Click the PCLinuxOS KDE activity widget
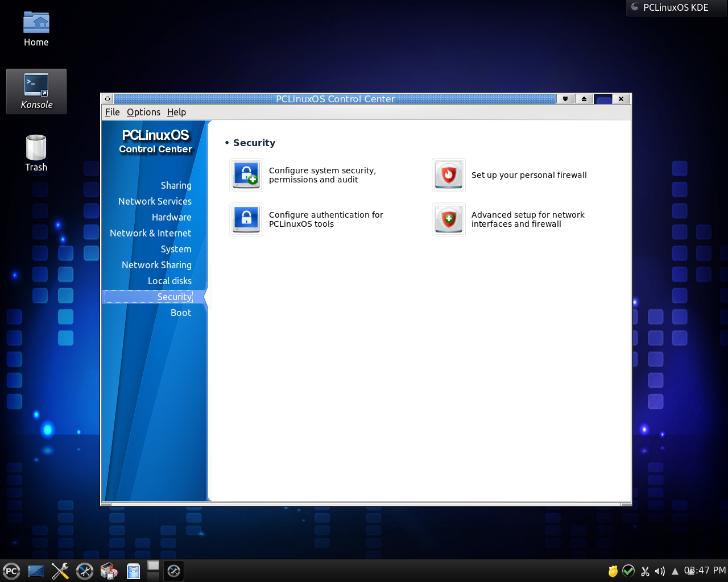728x582 pixels. (677, 8)
